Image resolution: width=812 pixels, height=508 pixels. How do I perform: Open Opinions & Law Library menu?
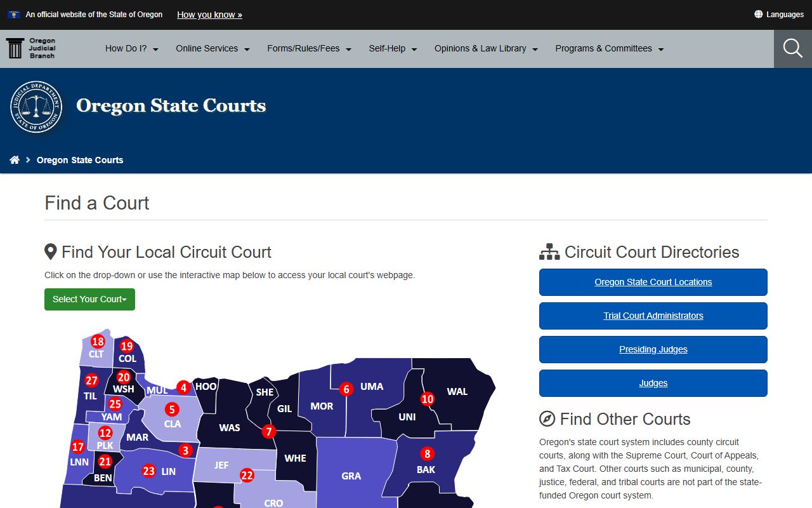(x=487, y=48)
